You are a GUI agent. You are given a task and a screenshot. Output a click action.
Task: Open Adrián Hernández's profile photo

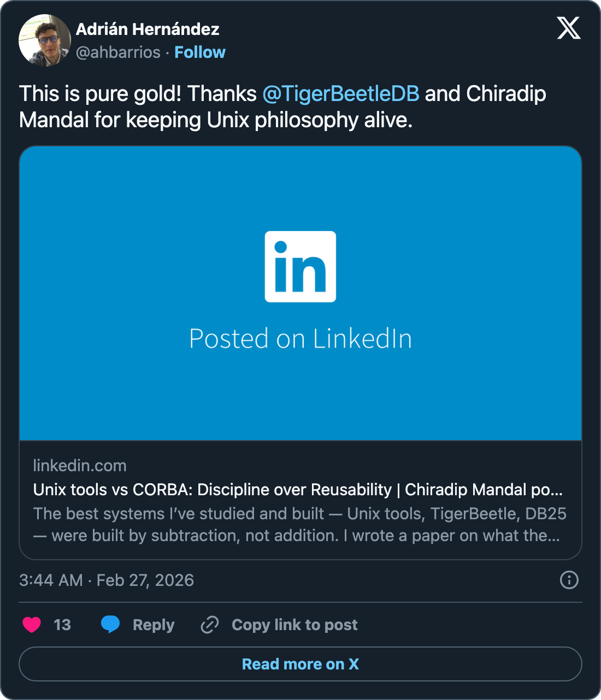point(45,40)
